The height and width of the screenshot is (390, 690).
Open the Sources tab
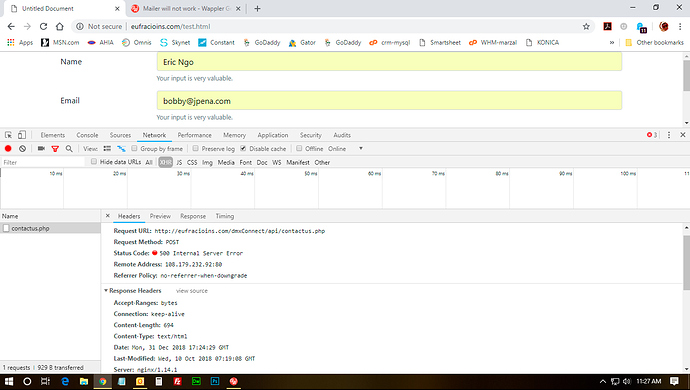coord(120,135)
